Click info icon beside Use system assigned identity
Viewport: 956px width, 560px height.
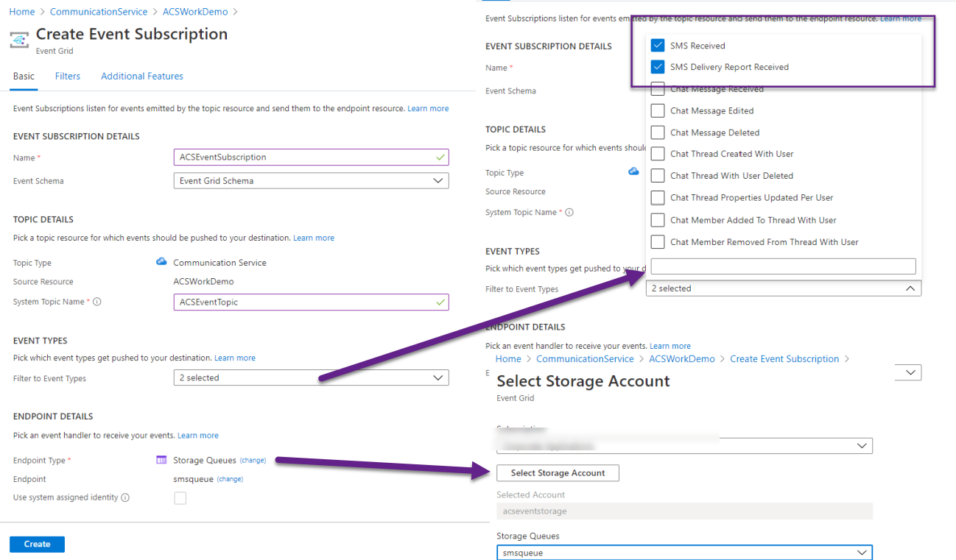click(125, 497)
